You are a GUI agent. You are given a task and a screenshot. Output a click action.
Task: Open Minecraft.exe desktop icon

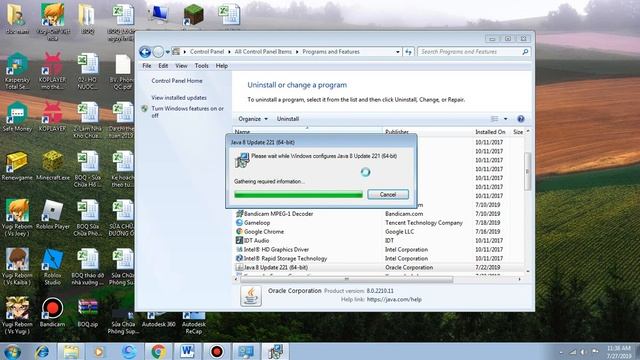coord(53,166)
